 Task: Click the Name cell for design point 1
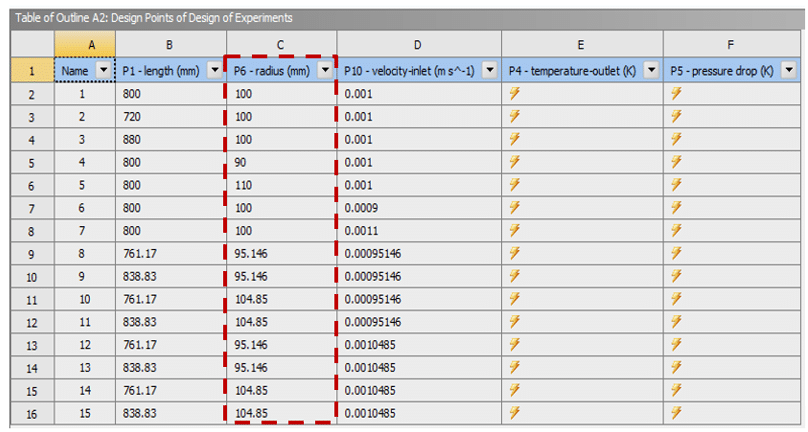pos(85,94)
